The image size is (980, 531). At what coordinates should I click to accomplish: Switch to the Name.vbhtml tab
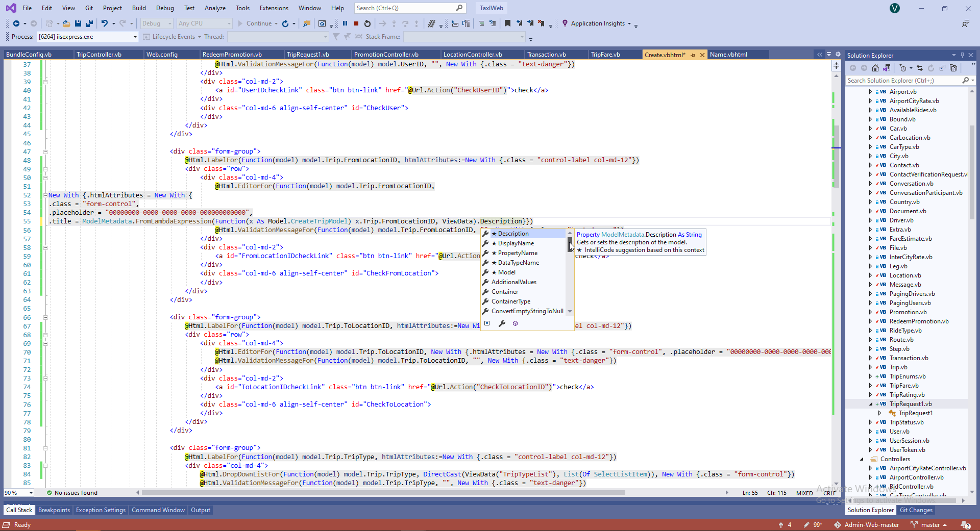click(x=728, y=55)
